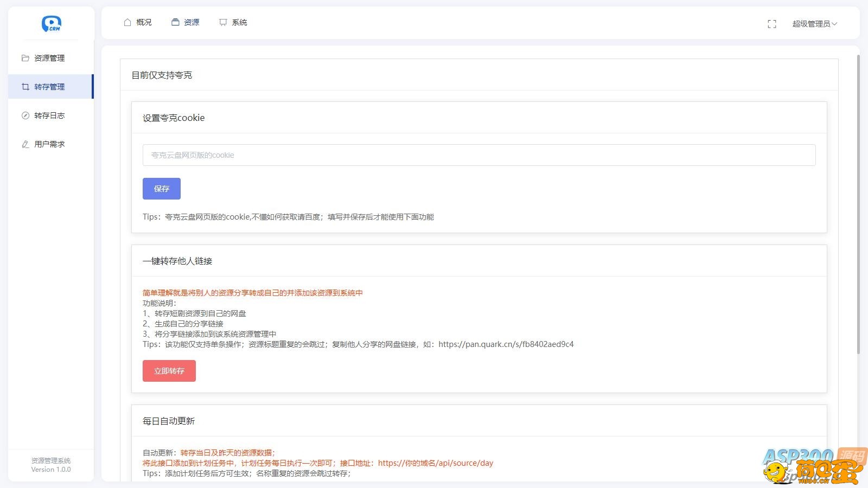Click the orange 简单理解 description line
This screenshot has height=488, width=868.
(x=253, y=293)
